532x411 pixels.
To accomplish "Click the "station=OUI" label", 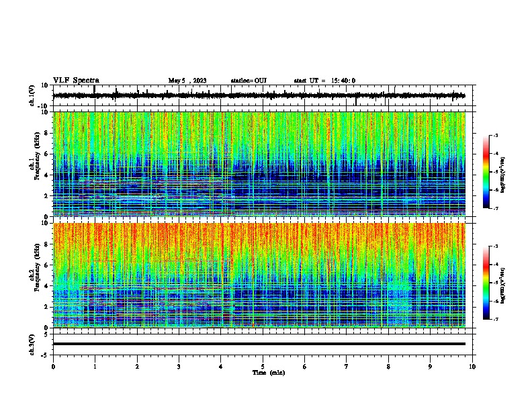I will tap(249, 81).
